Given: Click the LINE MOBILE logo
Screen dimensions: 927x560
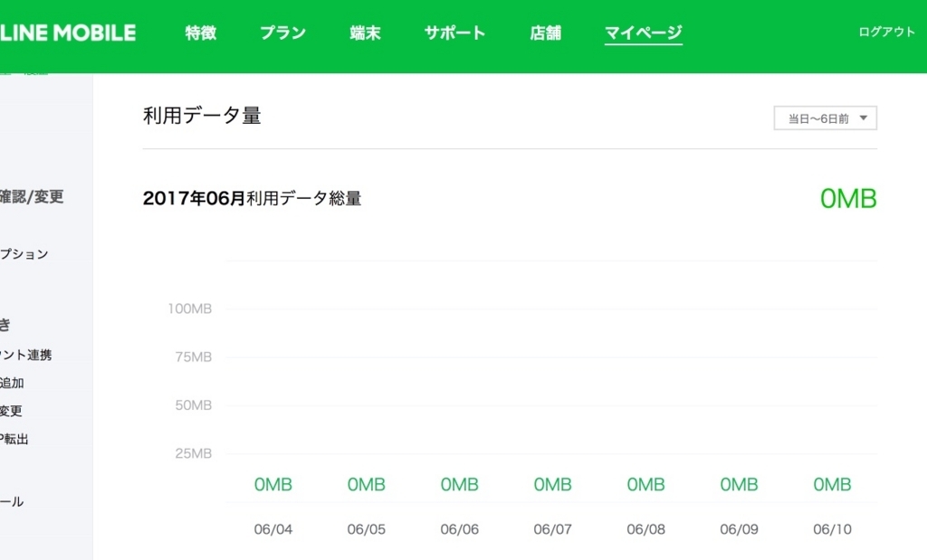Looking at the screenshot, I should tap(68, 33).
